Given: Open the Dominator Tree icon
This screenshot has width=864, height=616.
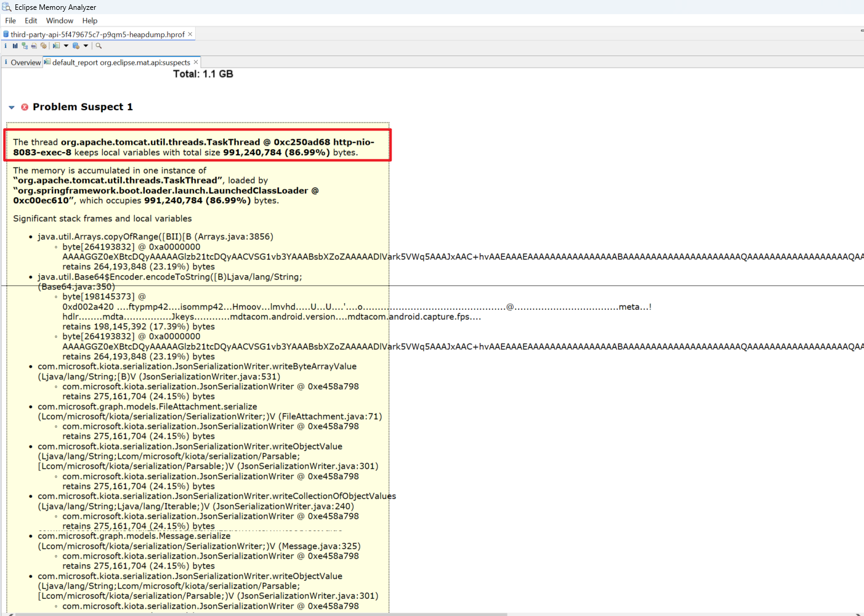Looking at the screenshot, I should pyautogui.click(x=25, y=46).
